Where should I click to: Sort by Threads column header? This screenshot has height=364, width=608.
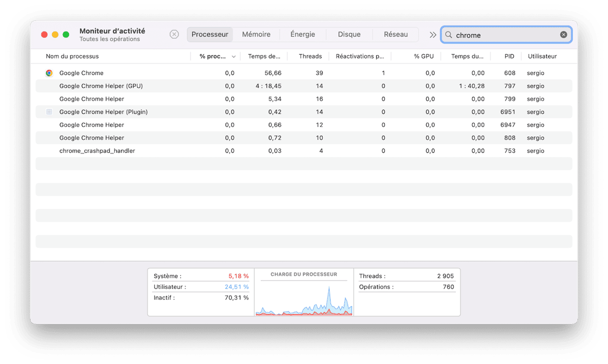(310, 56)
